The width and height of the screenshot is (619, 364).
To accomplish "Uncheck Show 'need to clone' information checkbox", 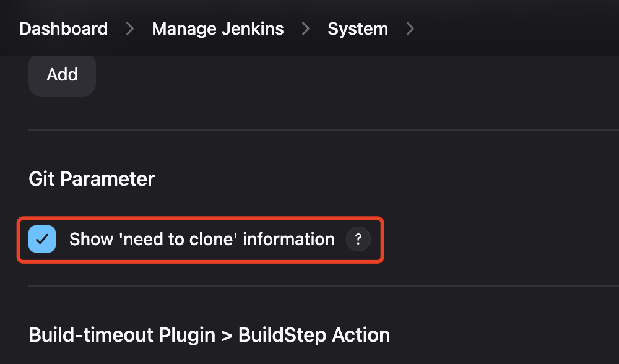I will [42, 239].
